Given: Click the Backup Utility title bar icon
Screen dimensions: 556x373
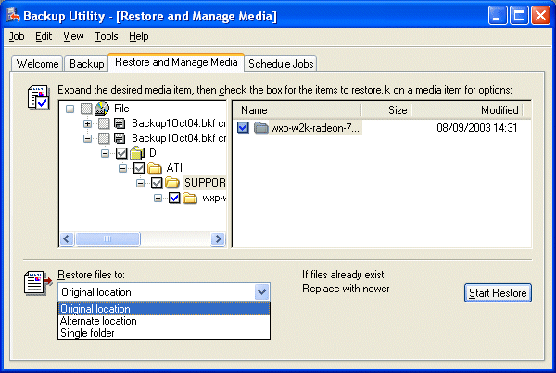Looking at the screenshot, I should point(12,15).
